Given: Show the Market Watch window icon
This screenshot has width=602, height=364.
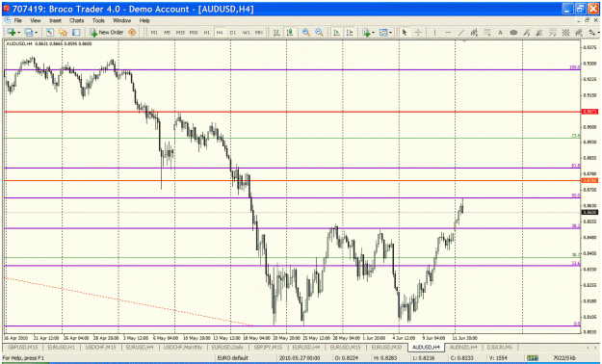Looking at the screenshot, I should click(49, 33).
